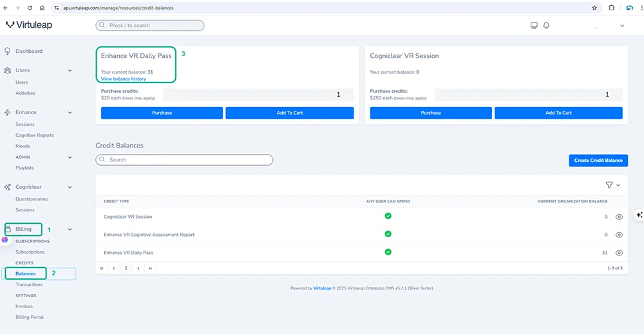Screen dimensions: 644x334
Task: View Cogniclear VR Session balance eye icon
Action: point(619,217)
